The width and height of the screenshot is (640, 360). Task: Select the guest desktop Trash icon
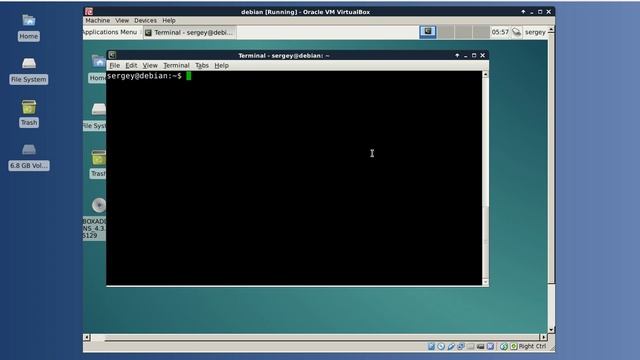(98, 158)
